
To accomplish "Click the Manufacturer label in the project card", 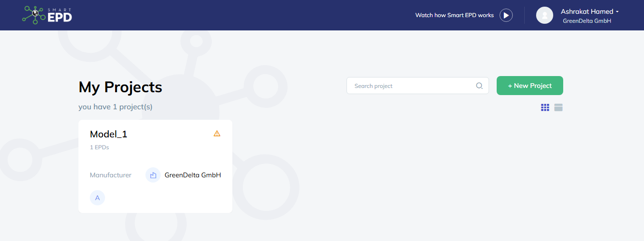I will 110,175.
